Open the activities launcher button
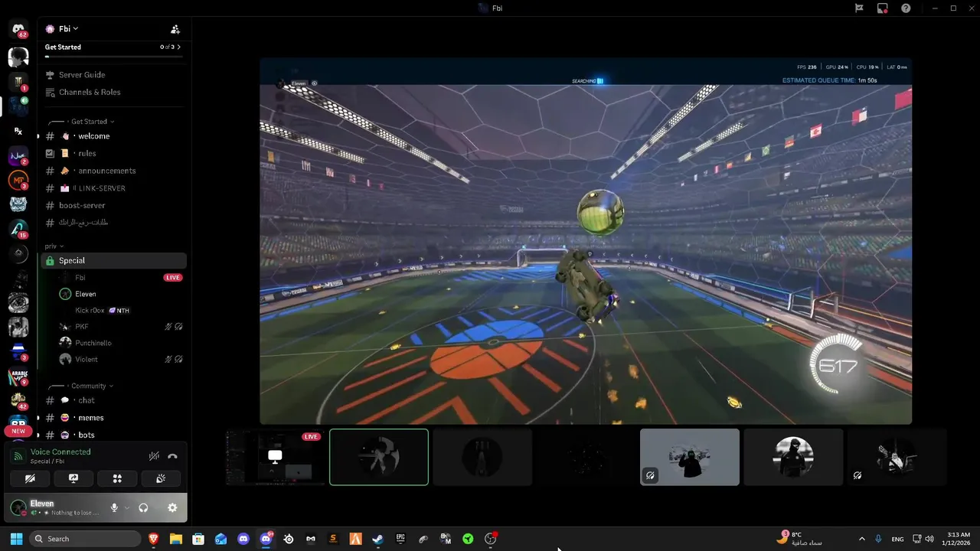This screenshot has height=551, width=980. click(117, 478)
